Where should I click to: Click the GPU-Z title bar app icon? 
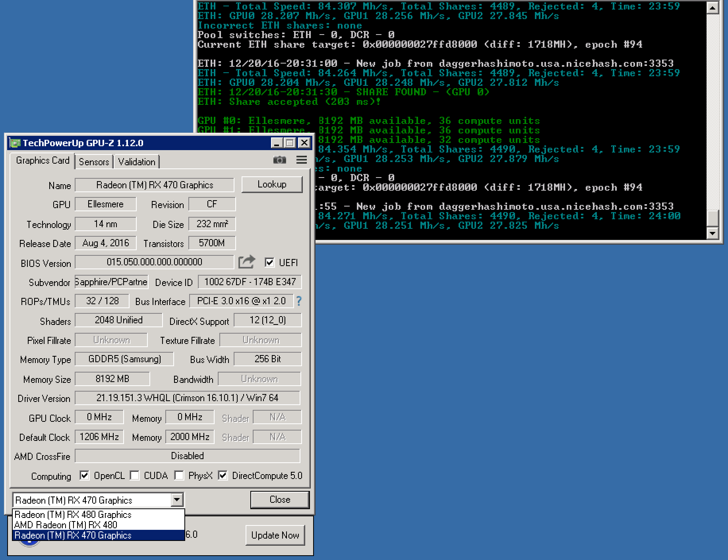(15, 143)
